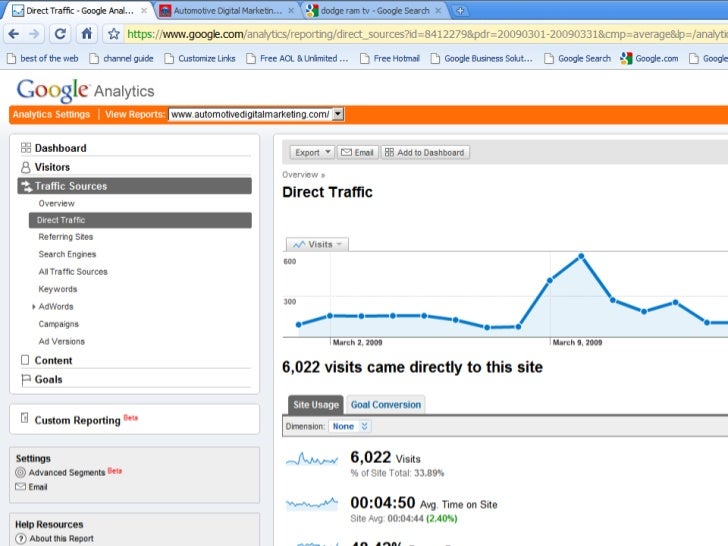Open All Traffic Sources report
Viewport: 728px width, 546px height.
[x=73, y=272]
